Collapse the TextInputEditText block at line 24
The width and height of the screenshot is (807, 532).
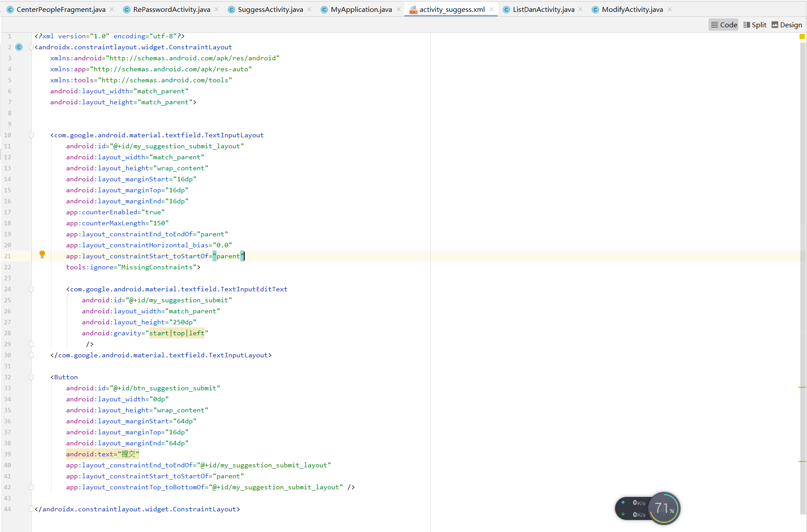(x=31, y=289)
